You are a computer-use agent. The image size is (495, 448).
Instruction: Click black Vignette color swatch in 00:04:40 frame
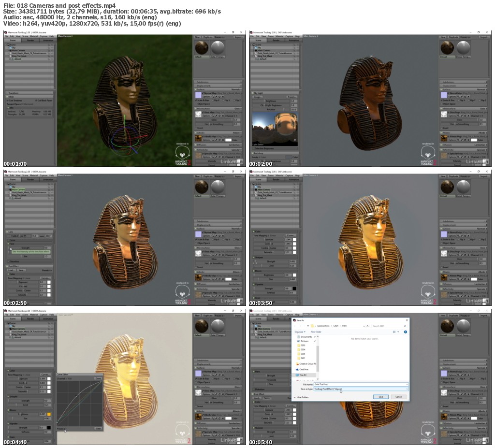49,428
